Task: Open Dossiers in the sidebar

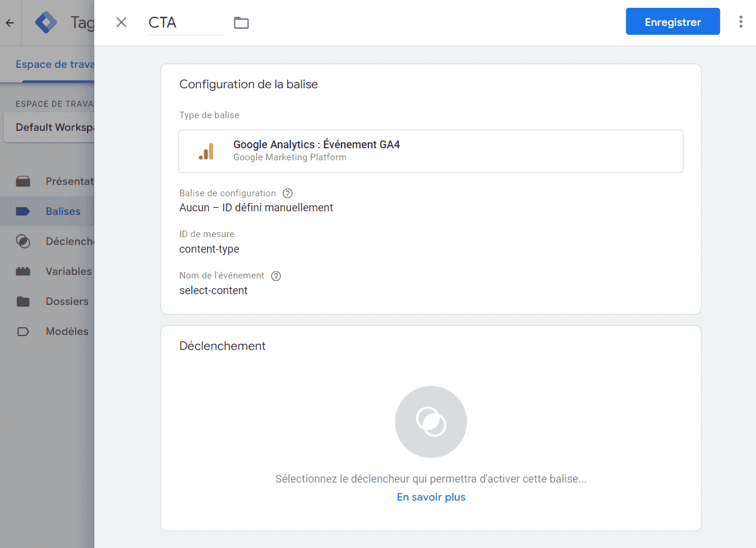Action: click(x=67, y=301)
